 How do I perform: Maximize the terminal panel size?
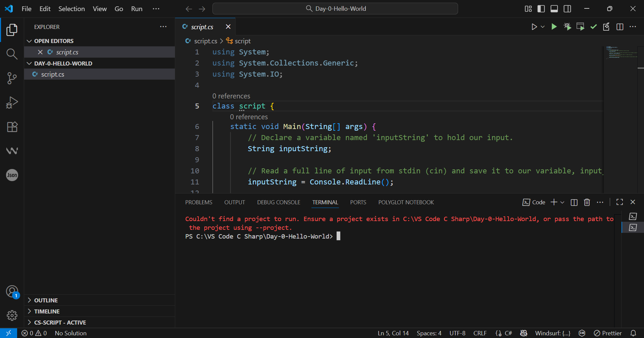pos(620,202)
